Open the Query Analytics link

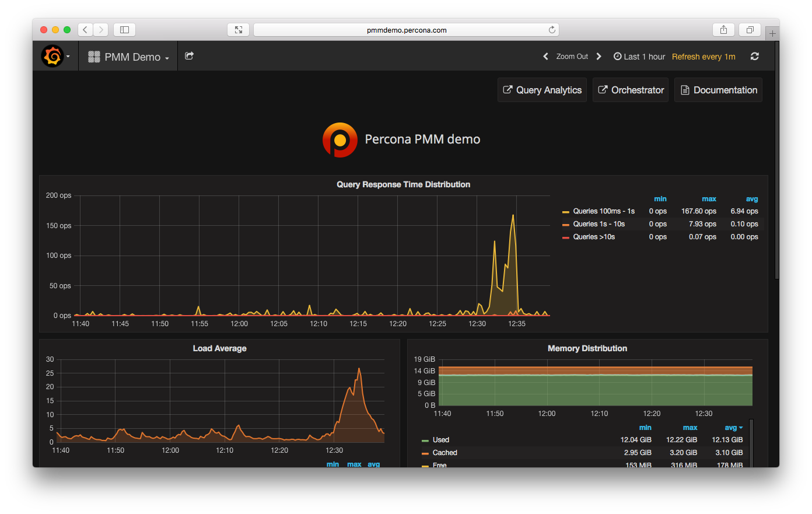(542, 90)
